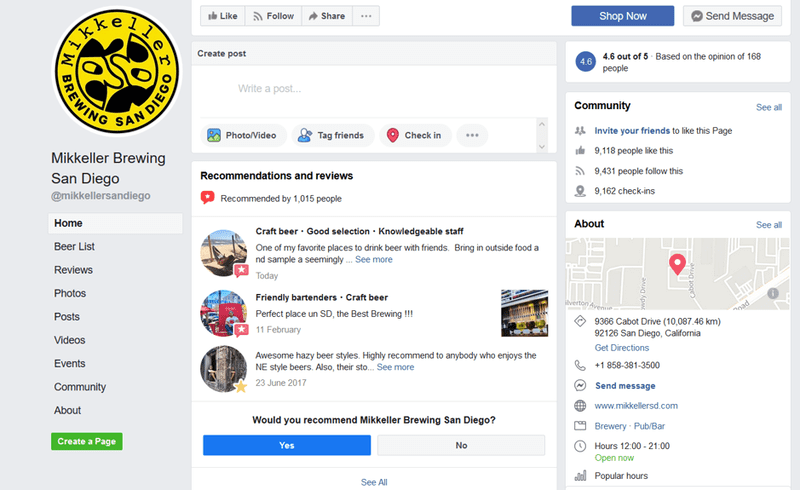
Task: Open the Craft beer reviewer's profile picture
Action: (x=223, y=253)
